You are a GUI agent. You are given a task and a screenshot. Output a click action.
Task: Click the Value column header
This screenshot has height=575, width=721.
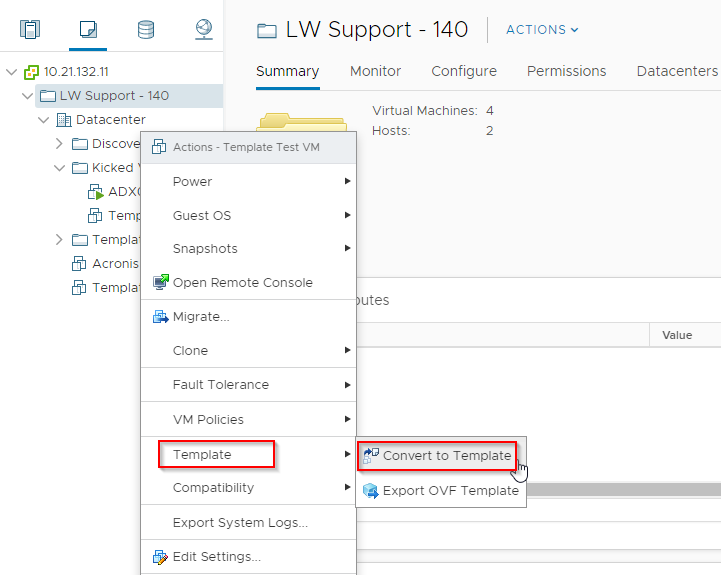(677, 336)
